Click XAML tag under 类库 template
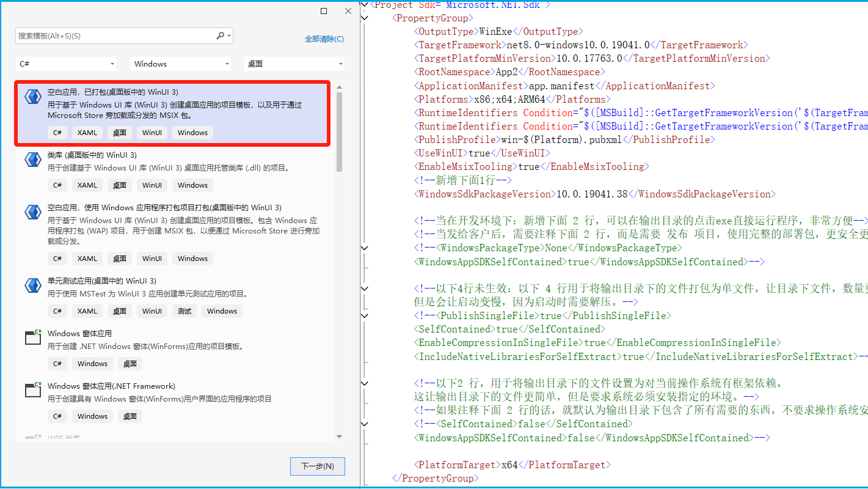Screen dimensions: 868x489 87,185
